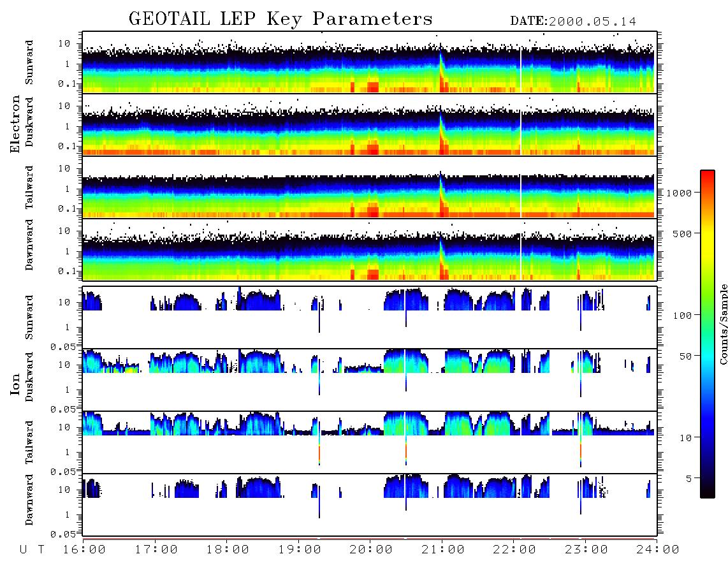Select the "19:00" time tick label
Viewport: 728px width, 561px height.
tap(300, 550)
